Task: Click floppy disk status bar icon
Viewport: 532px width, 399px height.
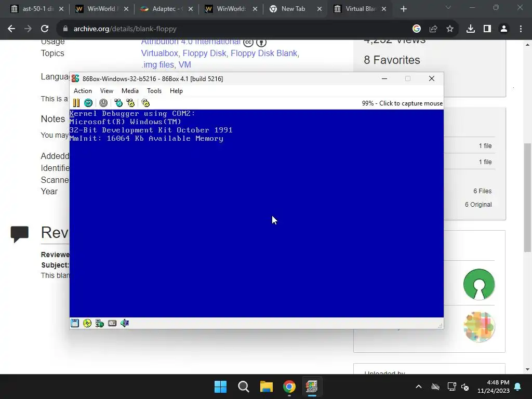Action: pyautogui.click(x=75, y=323)
